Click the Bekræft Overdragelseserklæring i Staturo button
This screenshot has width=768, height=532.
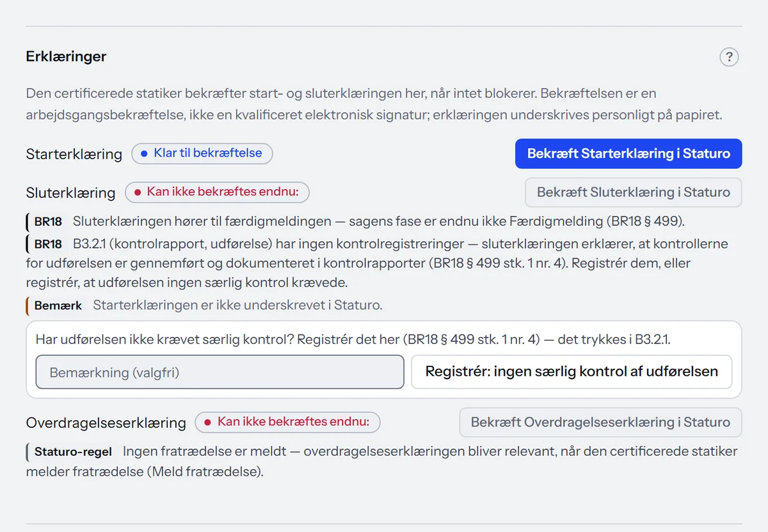pyautogui.click(x=600, y=423)
